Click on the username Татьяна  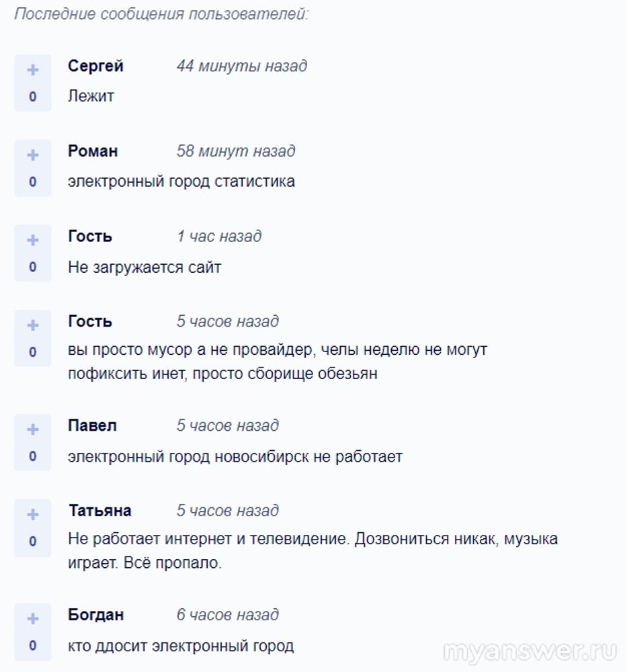click(99, 511)
